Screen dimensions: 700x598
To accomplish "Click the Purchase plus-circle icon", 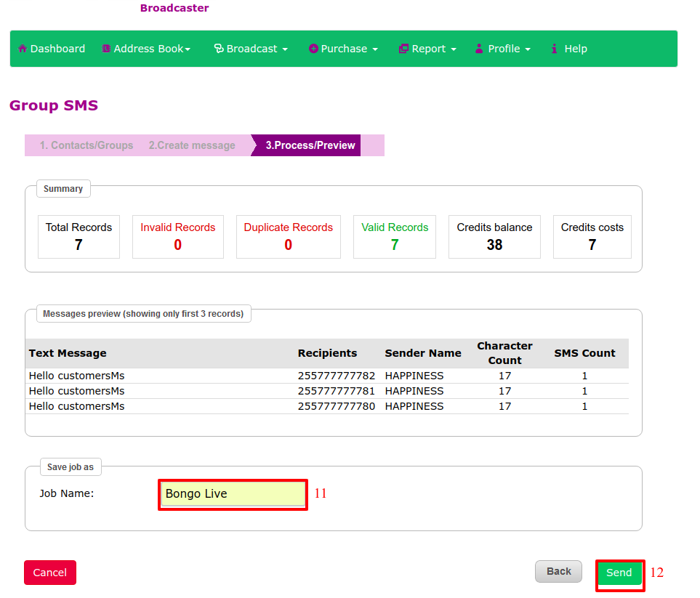I will tap(313, 49).
